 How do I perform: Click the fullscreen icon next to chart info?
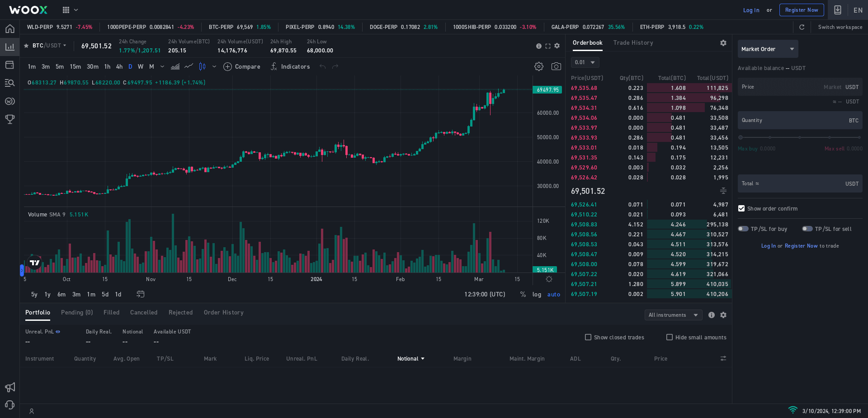coord(547,46)
